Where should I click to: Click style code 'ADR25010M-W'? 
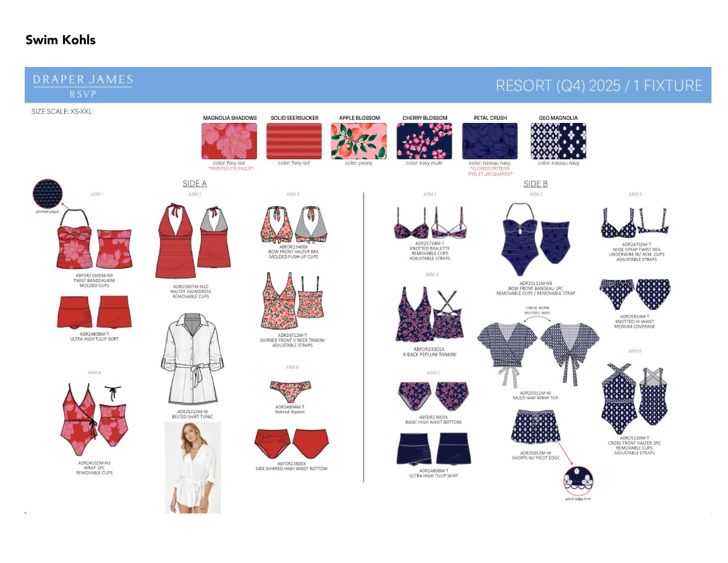click(192, 411)
